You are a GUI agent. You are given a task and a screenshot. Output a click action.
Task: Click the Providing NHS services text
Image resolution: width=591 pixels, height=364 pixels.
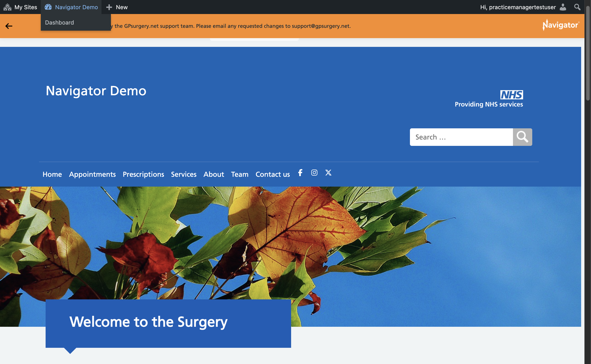(489, 104)
